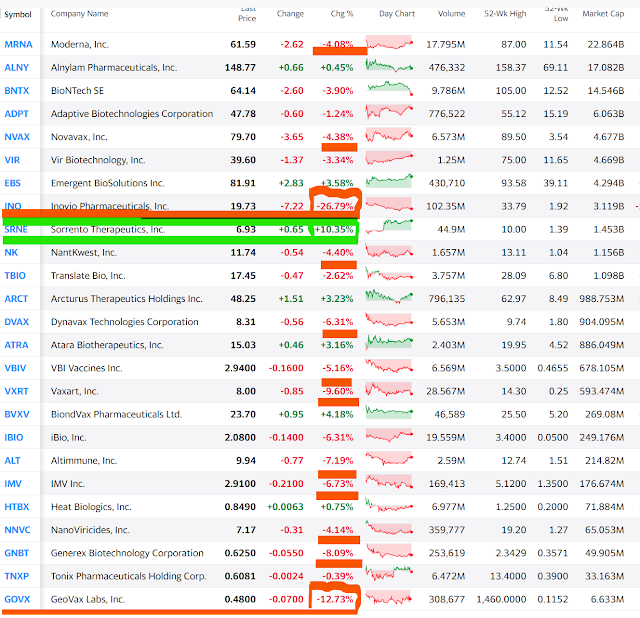Open the TNXP ticker symbol link
Viewport: 640px width, 618px height.
[x=17, y=576]
